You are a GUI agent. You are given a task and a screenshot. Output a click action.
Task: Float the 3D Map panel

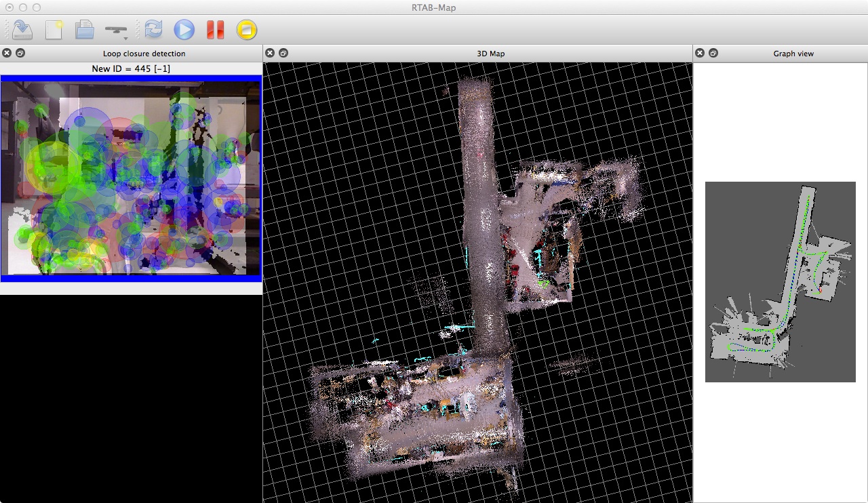point(283,54)
